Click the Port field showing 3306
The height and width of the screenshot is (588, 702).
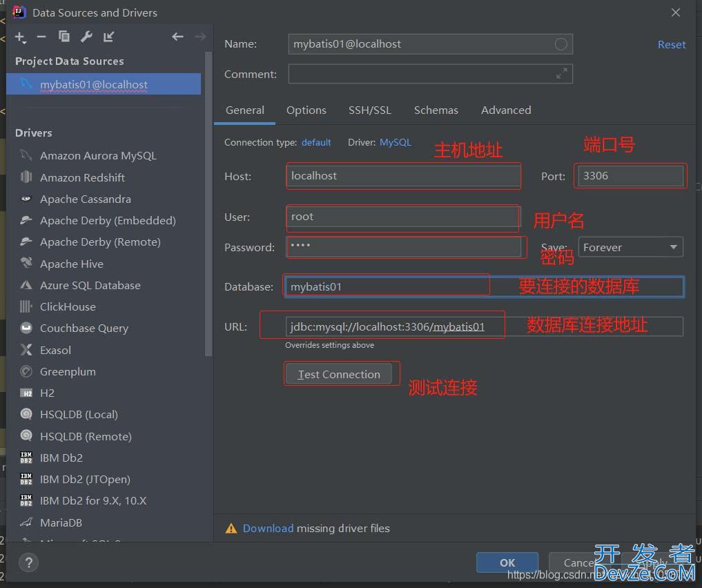click(630, 176)
